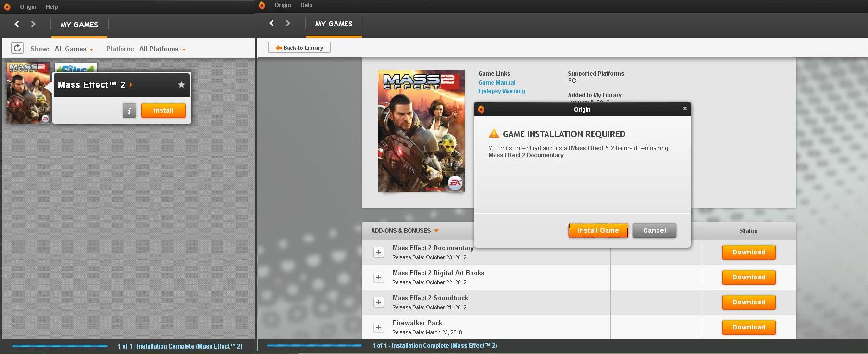The height and width of the screenshot is (354, 868).
Task: Click the Origin logo in left window
Action: pos(7,7)
